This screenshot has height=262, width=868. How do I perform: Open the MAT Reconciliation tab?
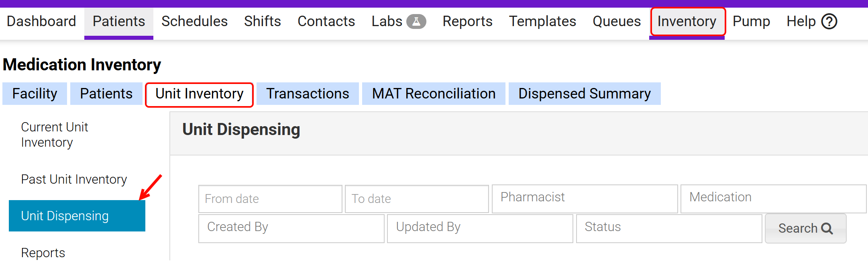(434, 94)
